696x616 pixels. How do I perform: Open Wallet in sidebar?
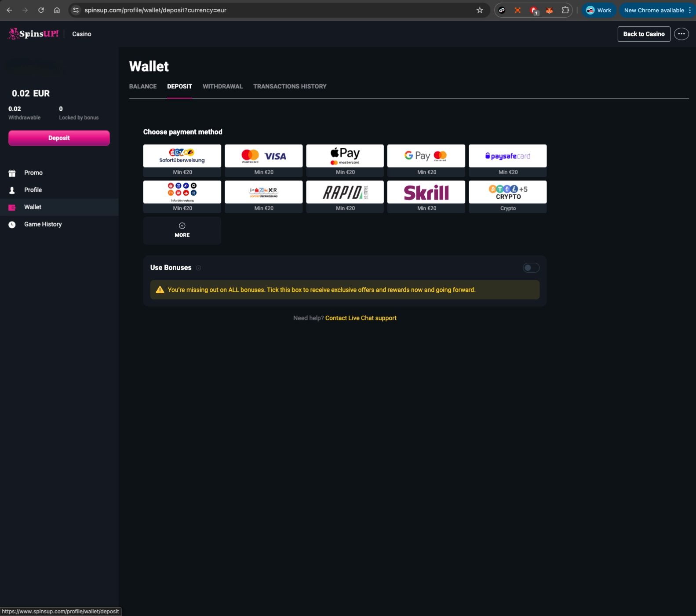click(x=59, y=207)
